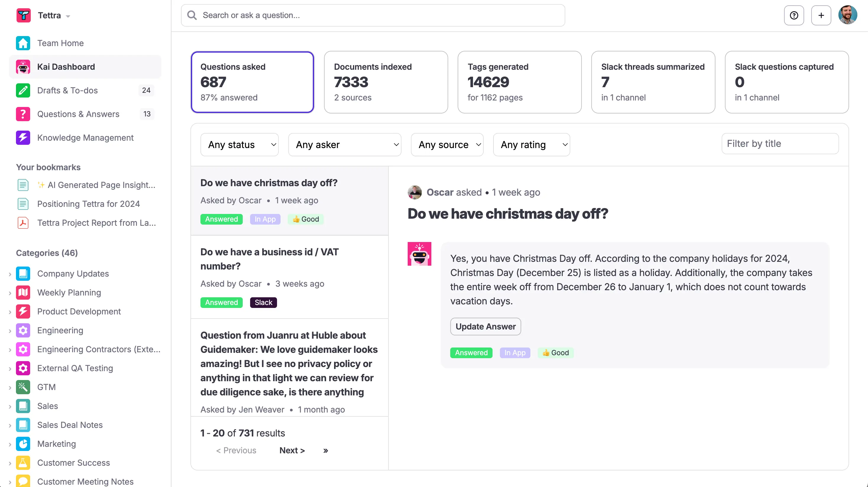The width and height of the screenshot is (868, 487).
Task: Open the Any asker filter dropdown
Action: [344, 145]
